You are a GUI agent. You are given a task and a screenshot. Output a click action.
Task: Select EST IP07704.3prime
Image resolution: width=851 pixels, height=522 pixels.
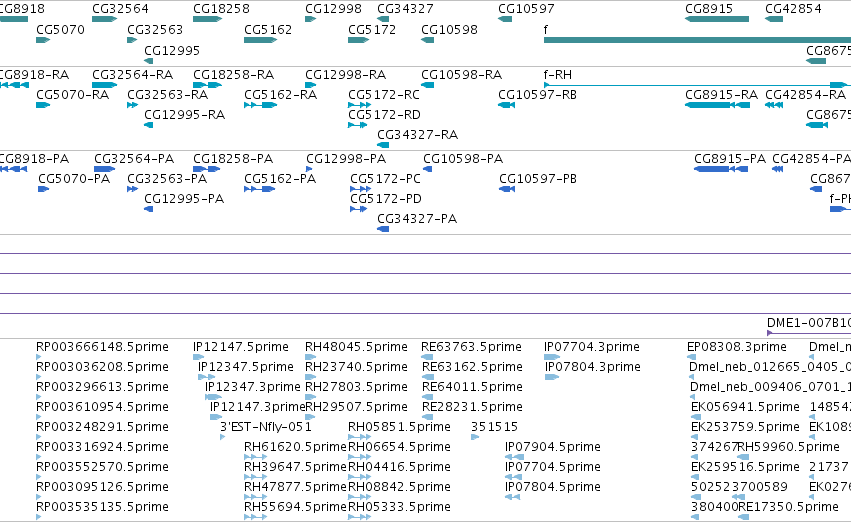592,347
